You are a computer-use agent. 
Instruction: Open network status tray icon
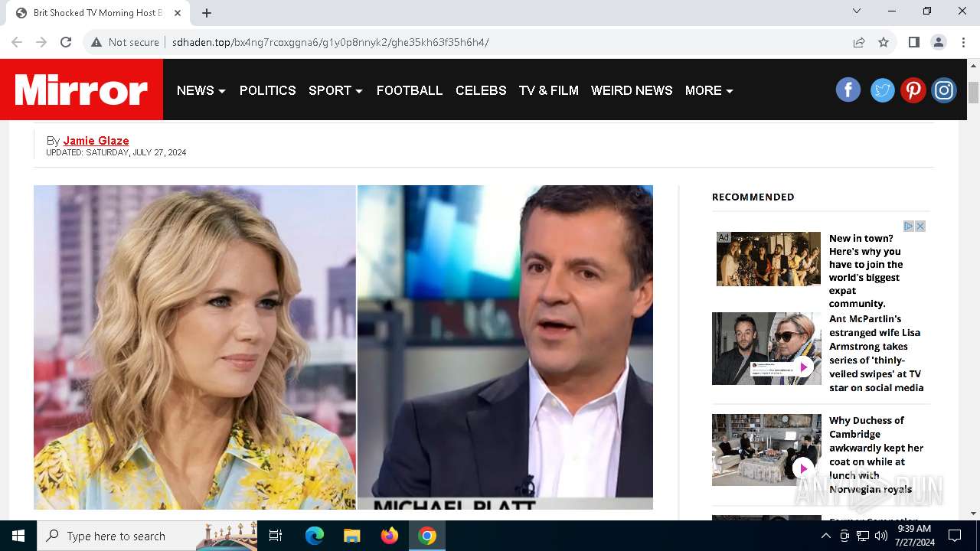pos(863,536)
